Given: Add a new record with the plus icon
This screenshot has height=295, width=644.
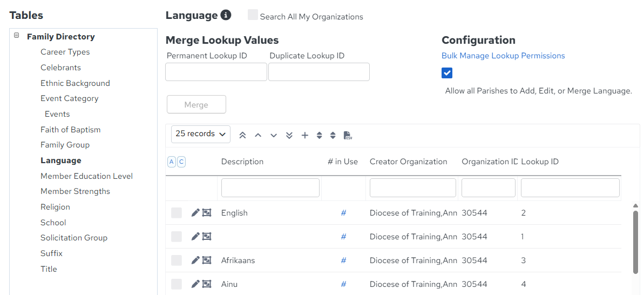Looking at the screenshot, I should point(305,135).
